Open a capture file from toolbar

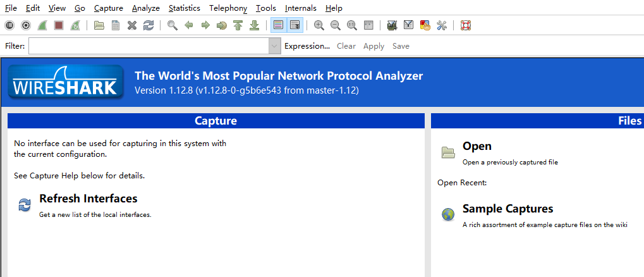(x=99, y=25)
